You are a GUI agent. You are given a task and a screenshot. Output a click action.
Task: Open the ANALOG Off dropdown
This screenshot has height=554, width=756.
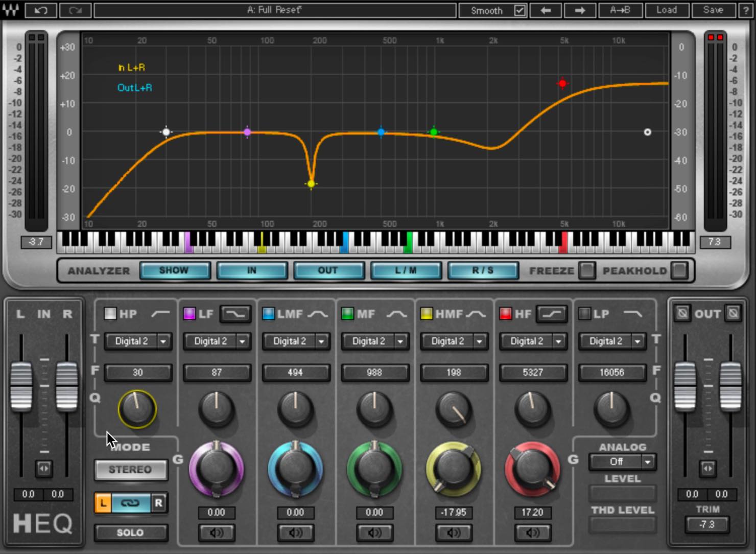tap(622, 462)
